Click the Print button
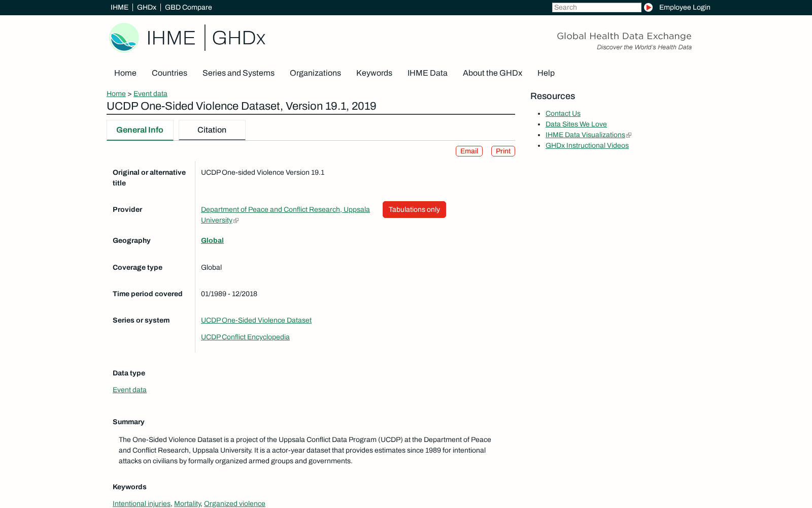Viewport: 812px width, 508px height. [x=503, y=151]
